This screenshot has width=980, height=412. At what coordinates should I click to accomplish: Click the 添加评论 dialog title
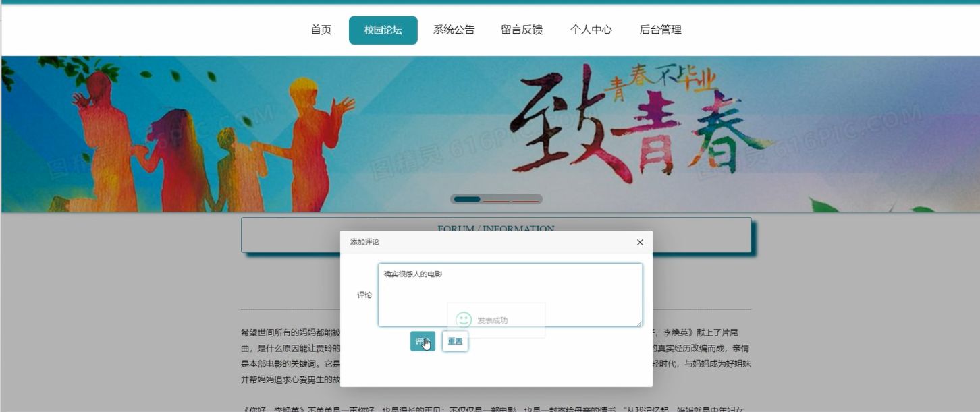click(364, 242)
